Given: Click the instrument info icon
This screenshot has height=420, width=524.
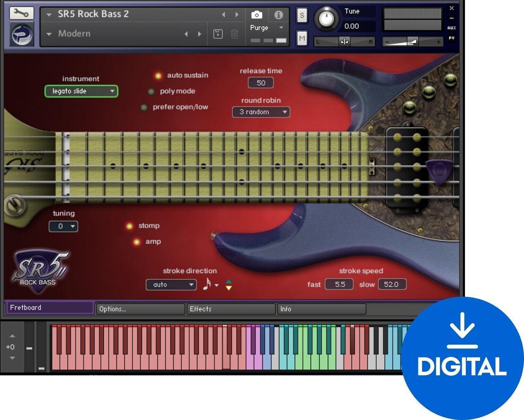Looking at the screenshot, I should [279, 15].
